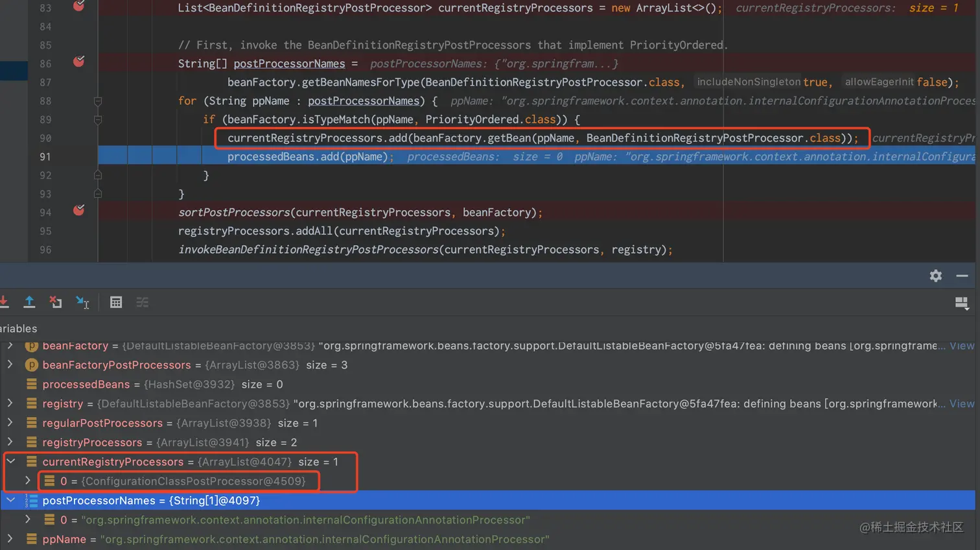The height and width of the screenshot is (550, 980).
Task: Click registryProcessors.addAll on line 95
Action: tap(255, 231)
